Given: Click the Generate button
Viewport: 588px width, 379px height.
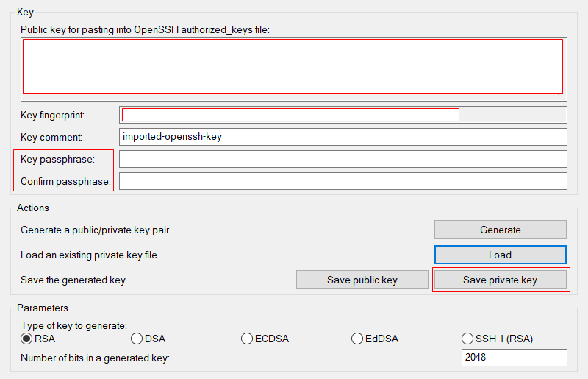Looking at the screenshot, I should click(x=501, y=230).
